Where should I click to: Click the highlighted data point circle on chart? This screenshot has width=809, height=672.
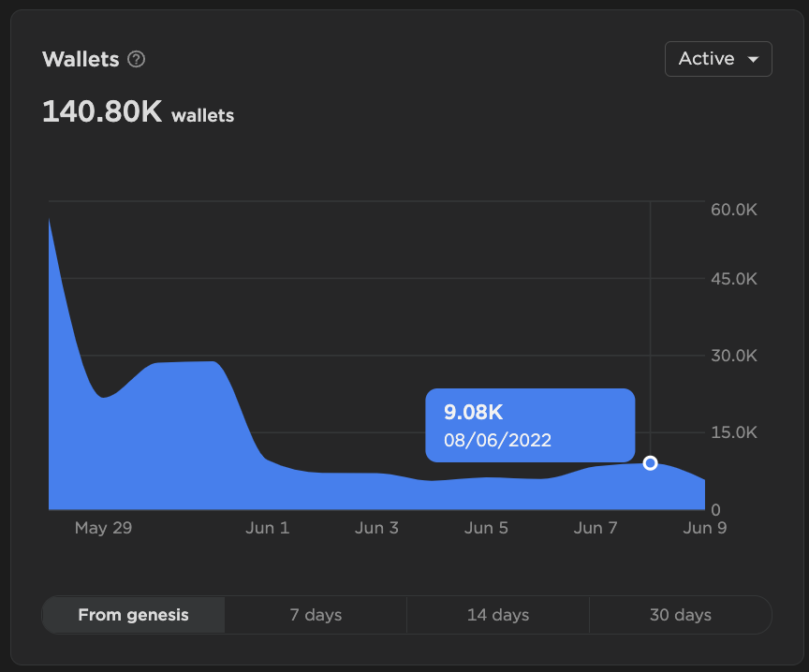pos(650,463)
